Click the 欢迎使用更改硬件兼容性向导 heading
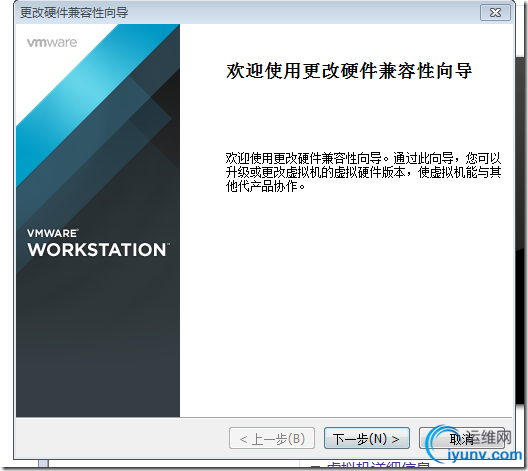The height and width of the screenshot is (471, 528). click(349, 71)
